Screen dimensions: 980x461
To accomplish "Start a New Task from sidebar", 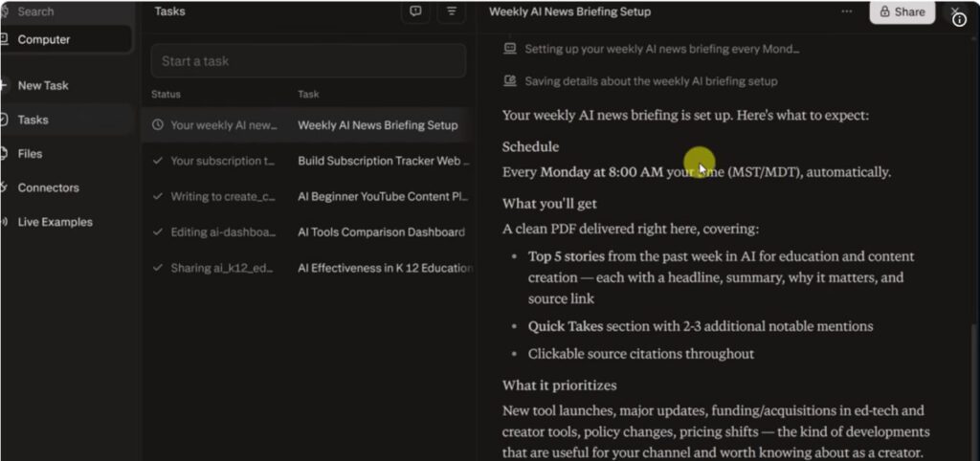I will [43, 85].
